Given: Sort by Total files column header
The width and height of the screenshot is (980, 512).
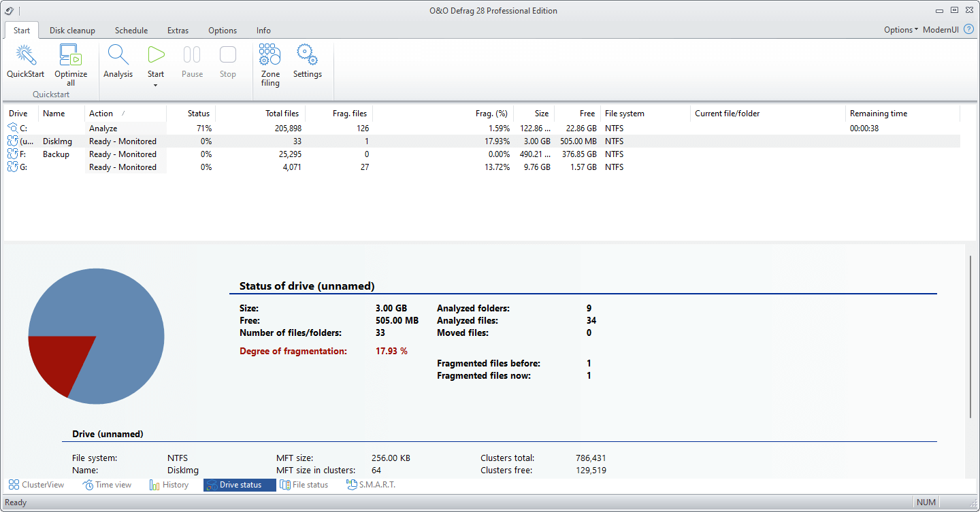Looking at the screenshot, I should pos(261,114).
